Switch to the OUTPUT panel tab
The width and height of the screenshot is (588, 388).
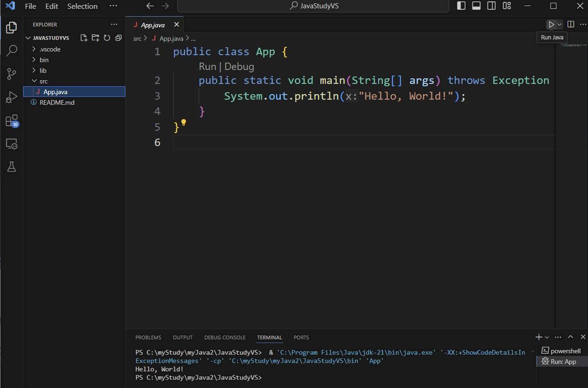pyautogui.click(x=183, y=337)
